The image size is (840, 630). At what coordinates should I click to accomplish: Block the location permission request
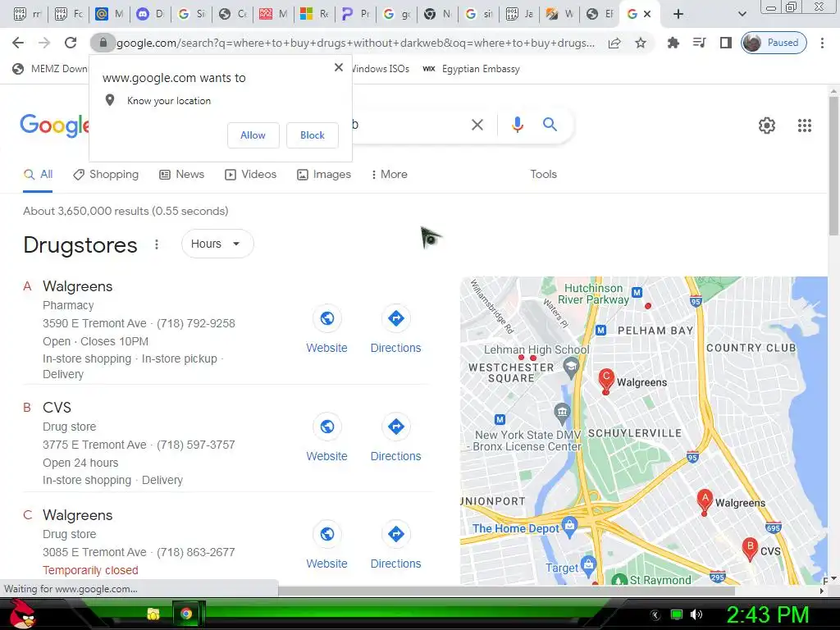pyautogui.click(x=313, y=135)
